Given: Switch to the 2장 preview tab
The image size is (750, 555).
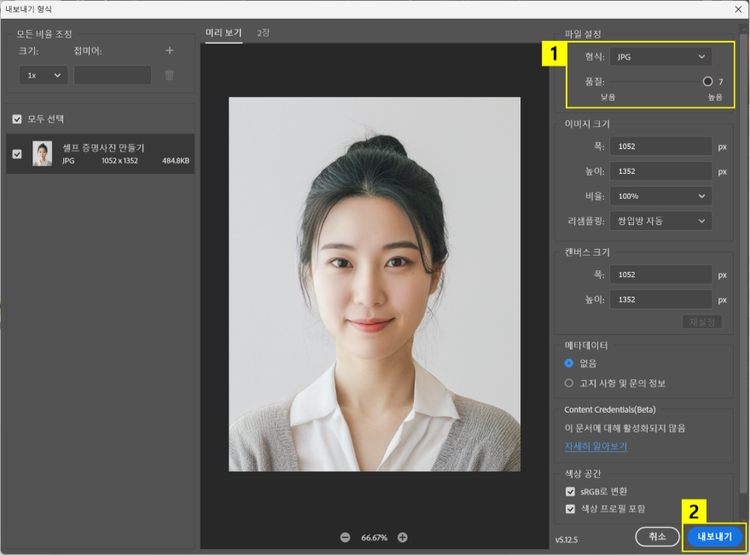Looking at the screenshot, I should [263, 33].
